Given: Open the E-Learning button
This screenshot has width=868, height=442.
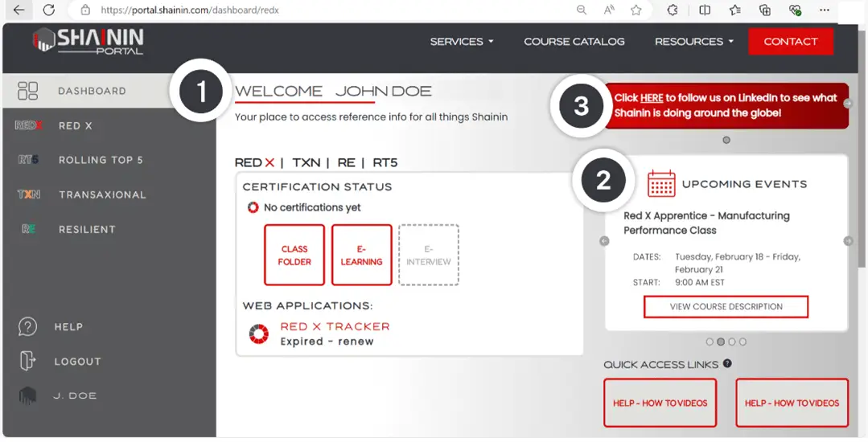Looking at the screenshot, I should (361, 255).
